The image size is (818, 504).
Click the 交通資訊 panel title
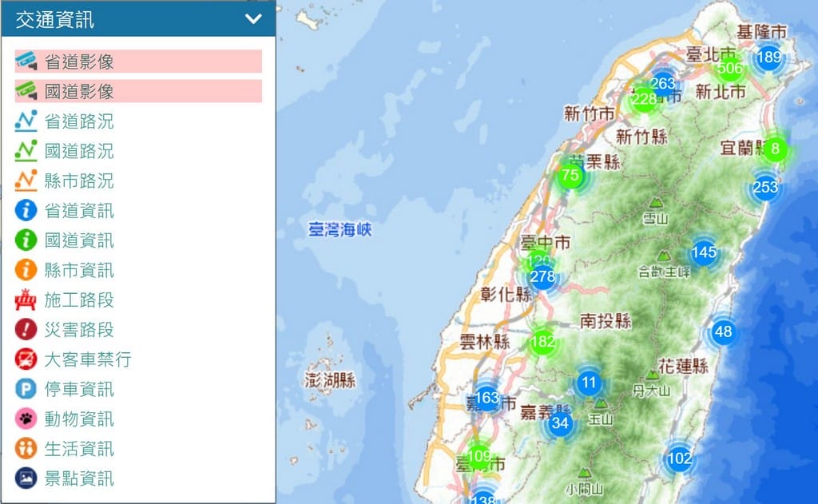[55, 20]
